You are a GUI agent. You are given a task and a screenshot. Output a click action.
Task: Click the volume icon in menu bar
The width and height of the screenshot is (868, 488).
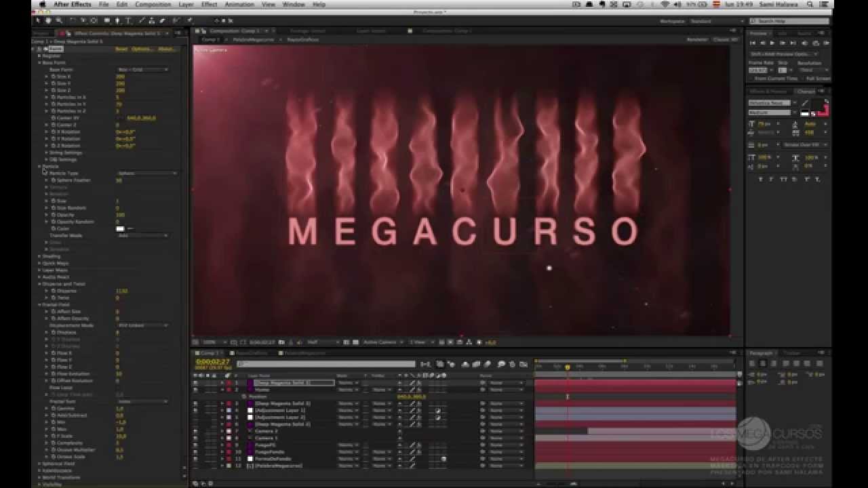tap(679, 4)
